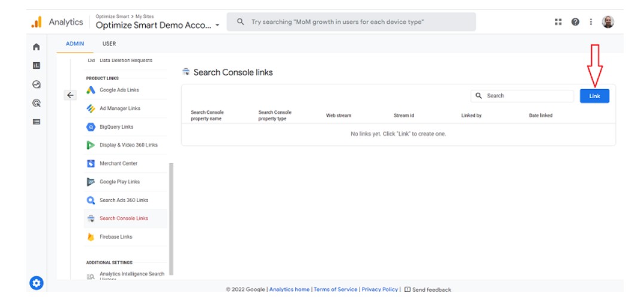Screen dimensions: 644x305
Task: Open the Help question mark icon
Action: coord(575,22)
